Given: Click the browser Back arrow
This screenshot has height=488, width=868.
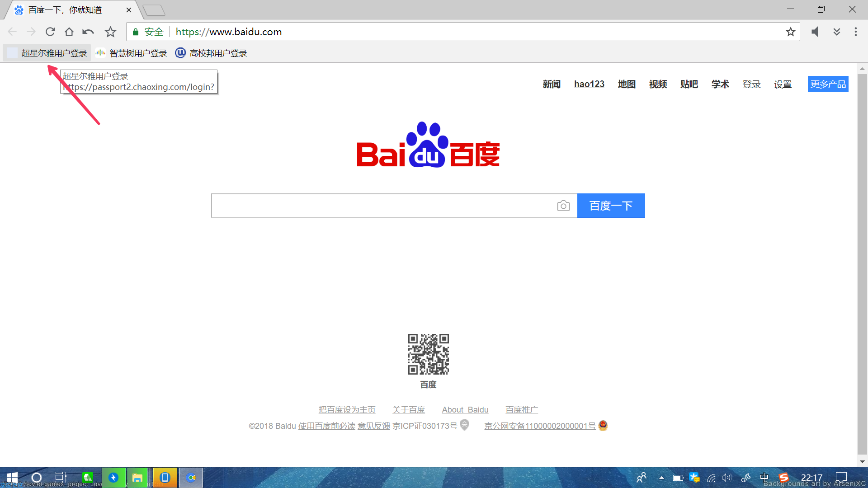Looking at the screenshot, I should point(12,32).
